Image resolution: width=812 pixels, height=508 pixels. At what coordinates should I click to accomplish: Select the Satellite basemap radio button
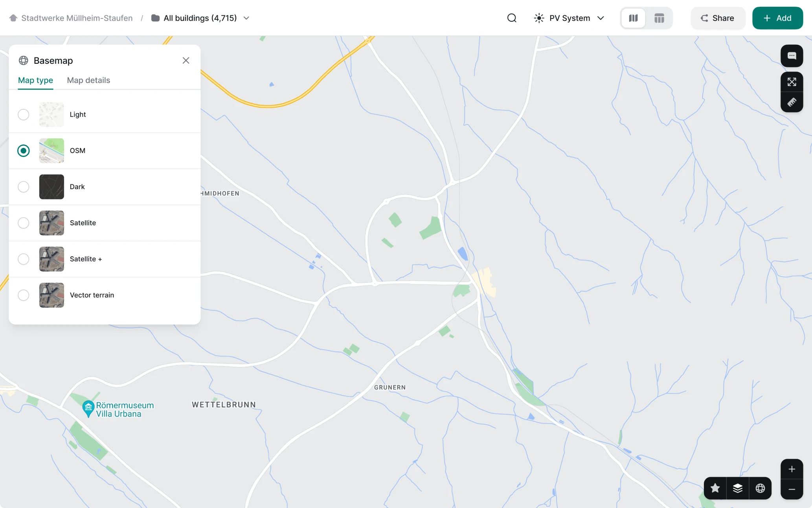point(24,223)
